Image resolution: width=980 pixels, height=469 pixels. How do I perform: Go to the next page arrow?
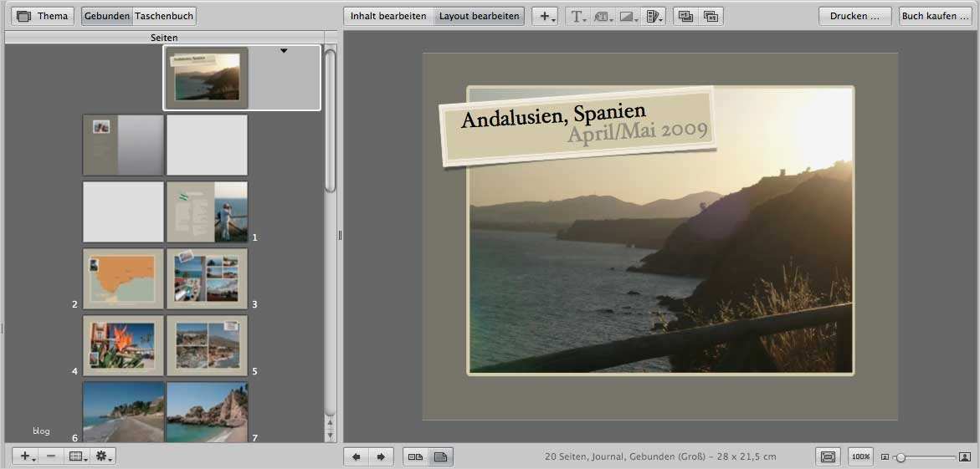point(381,456)
